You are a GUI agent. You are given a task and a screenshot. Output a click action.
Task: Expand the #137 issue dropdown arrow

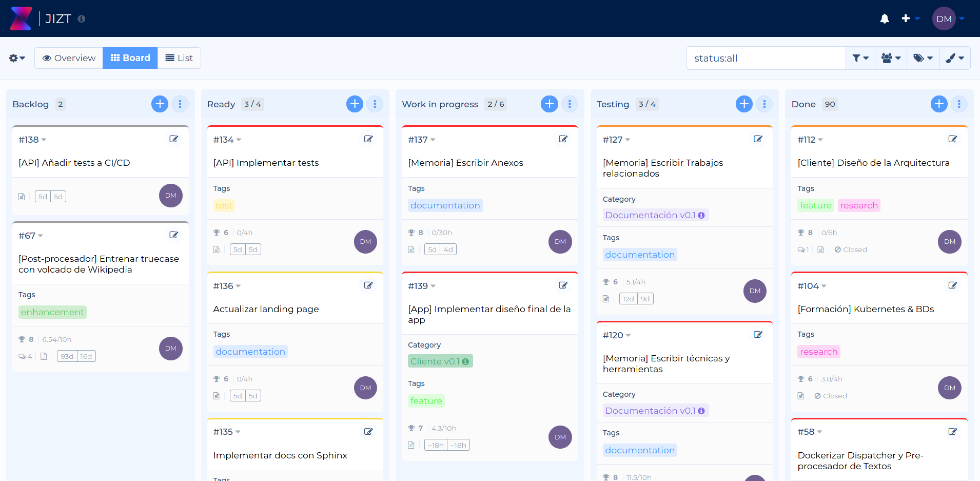point(433,140)
